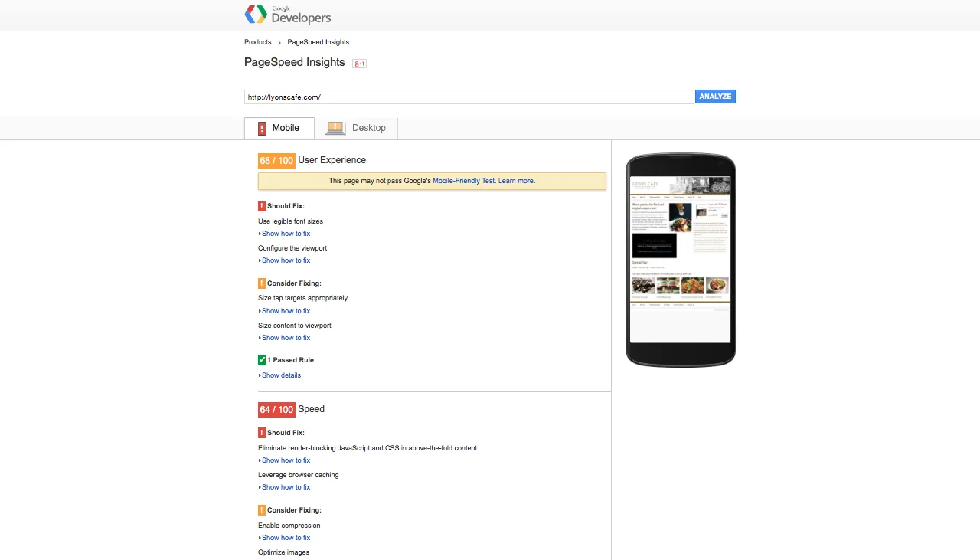Click the orange Consider Fixing icon under Speed
Viewport: 980px width, 560px height.
pos(262,510)
